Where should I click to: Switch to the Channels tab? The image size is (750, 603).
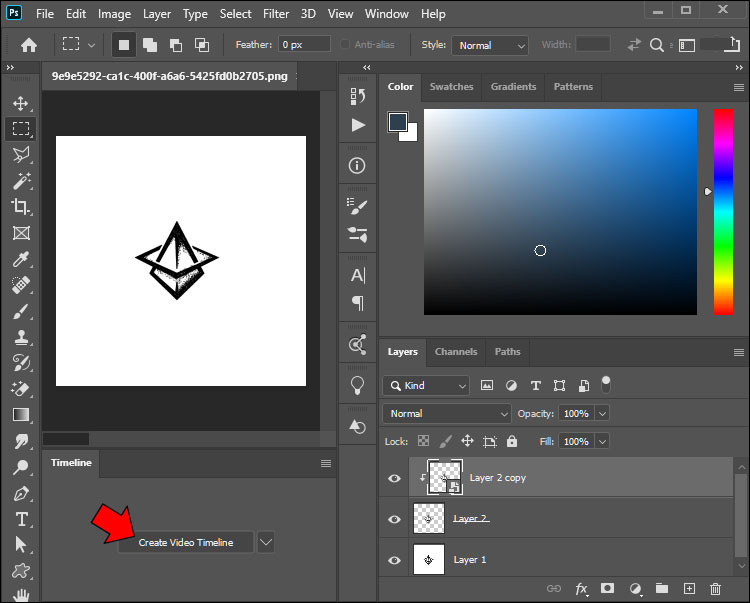(456, 352)
